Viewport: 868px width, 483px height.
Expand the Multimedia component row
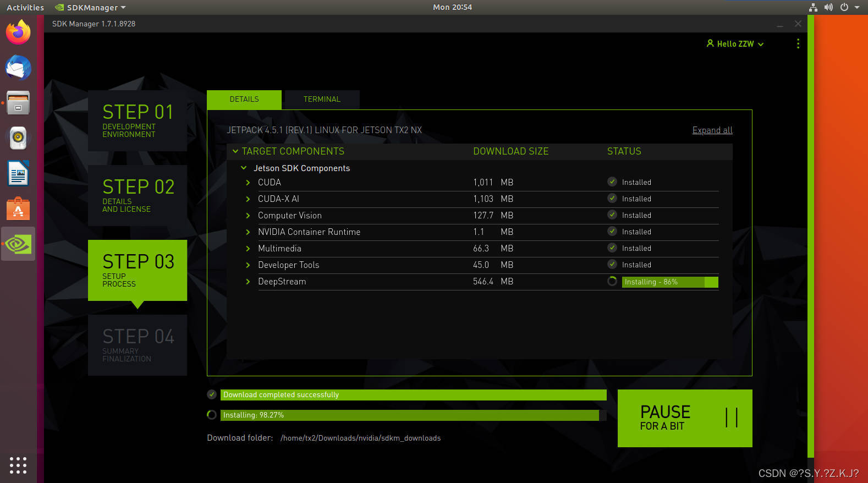248,248
